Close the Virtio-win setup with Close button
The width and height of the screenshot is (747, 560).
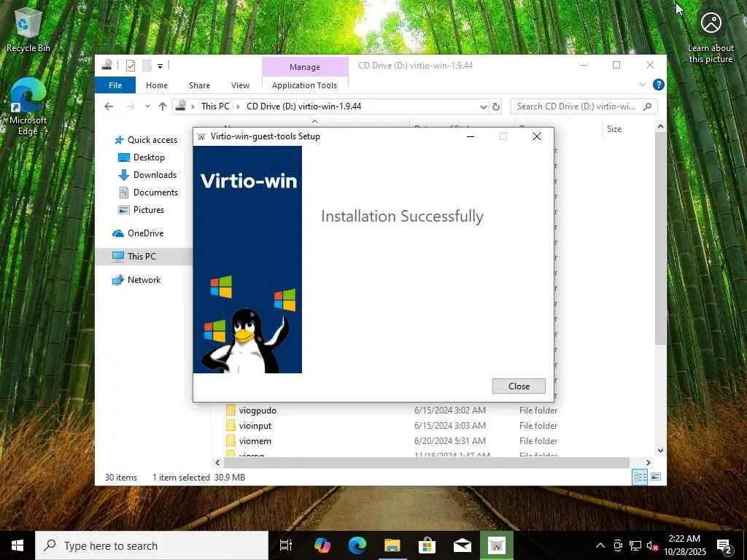click(x=519, y=386)
